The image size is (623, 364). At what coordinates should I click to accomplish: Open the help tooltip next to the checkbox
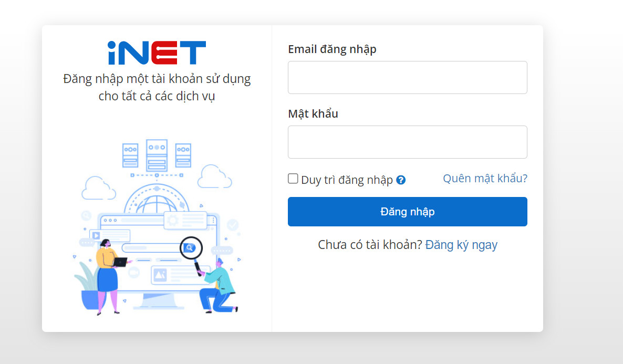point(401,180)
